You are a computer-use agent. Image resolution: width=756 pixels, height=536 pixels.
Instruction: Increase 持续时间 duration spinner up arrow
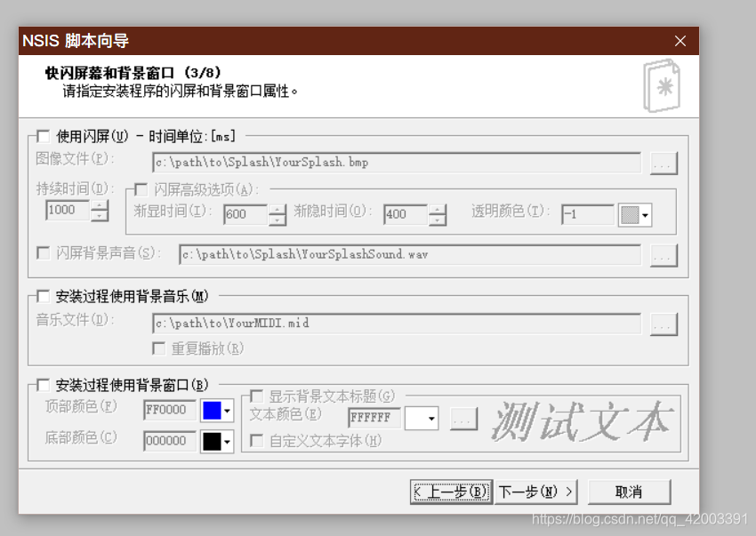click(x=100, y=205)
